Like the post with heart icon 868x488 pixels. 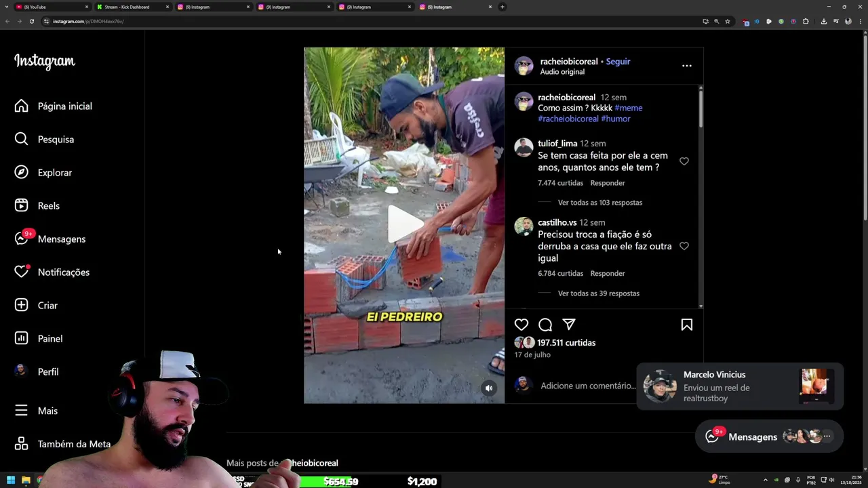521,325
